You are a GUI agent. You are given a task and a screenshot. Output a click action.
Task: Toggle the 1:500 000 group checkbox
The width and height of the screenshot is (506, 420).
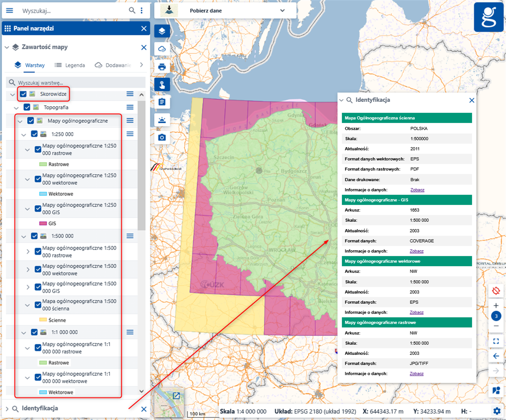34,236
